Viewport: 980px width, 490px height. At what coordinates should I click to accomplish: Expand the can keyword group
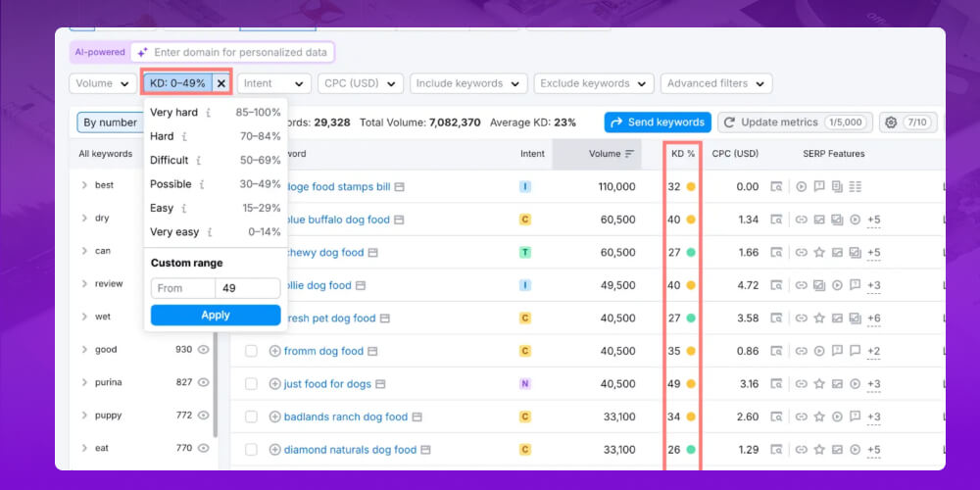(84, 251)
